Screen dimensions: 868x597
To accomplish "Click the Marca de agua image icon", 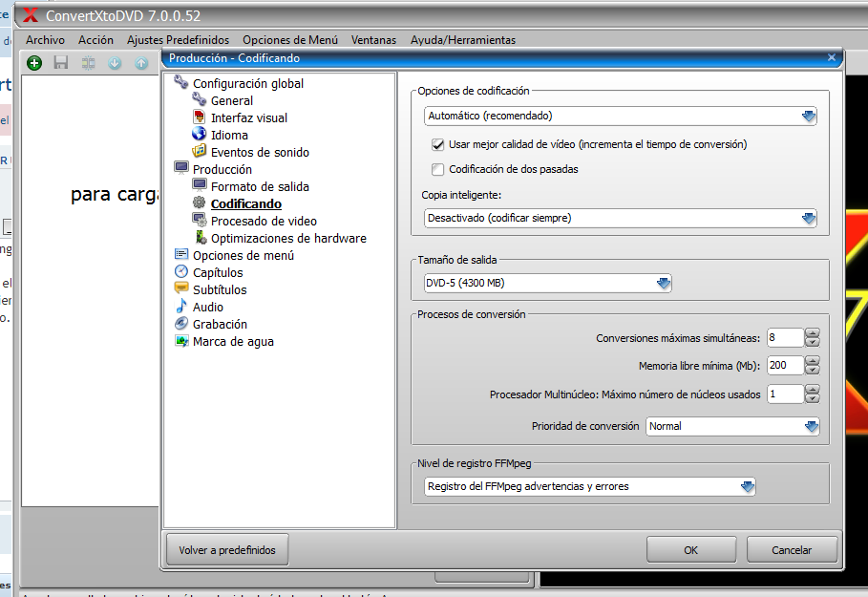I will [181, 341].
